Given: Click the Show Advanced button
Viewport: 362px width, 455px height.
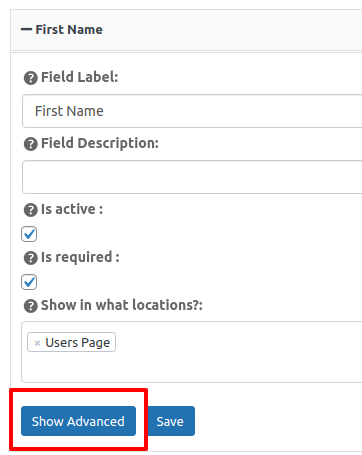Looking at the screenshot, I should pos(78,421).
